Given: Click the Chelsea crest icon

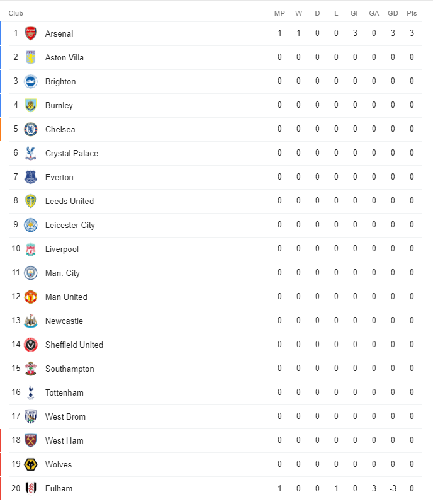Looking at the screenshot, I should click(x=30, y=129).
